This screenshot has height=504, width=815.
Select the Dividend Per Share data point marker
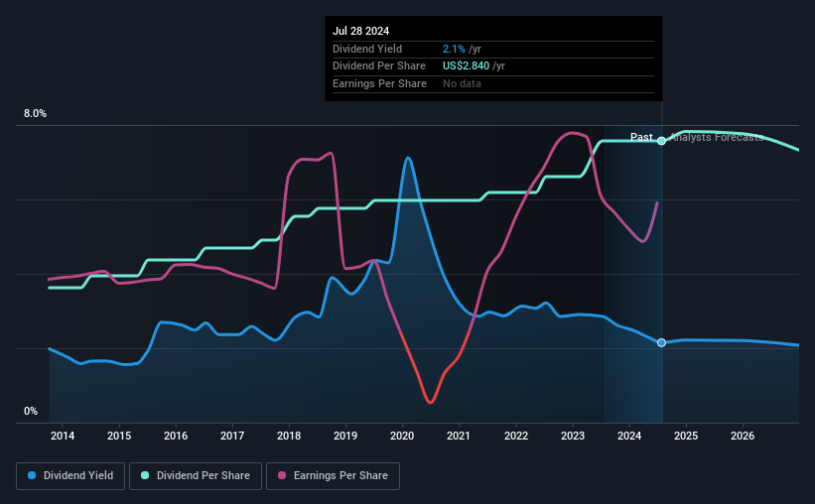[661, 141]
